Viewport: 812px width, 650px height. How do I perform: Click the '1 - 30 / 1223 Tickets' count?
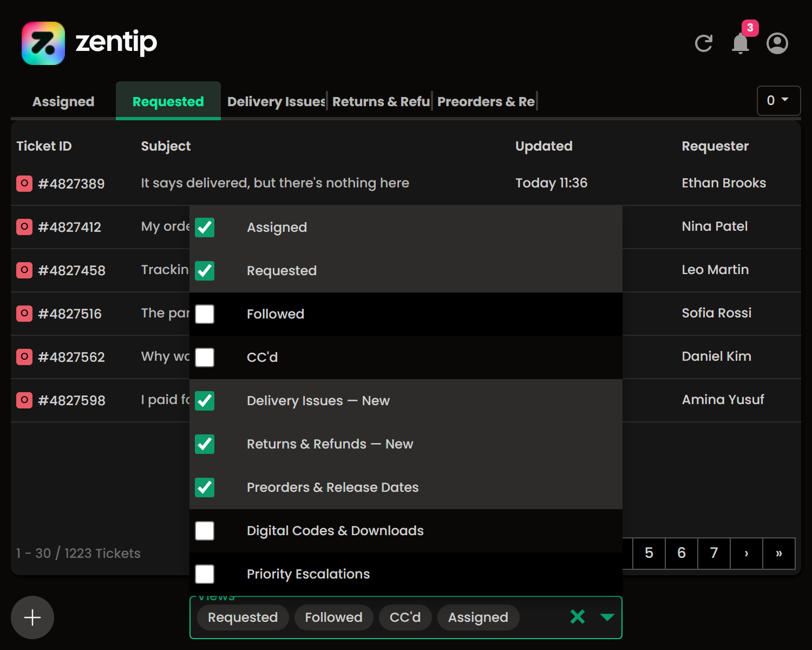[x=78, y=553]
